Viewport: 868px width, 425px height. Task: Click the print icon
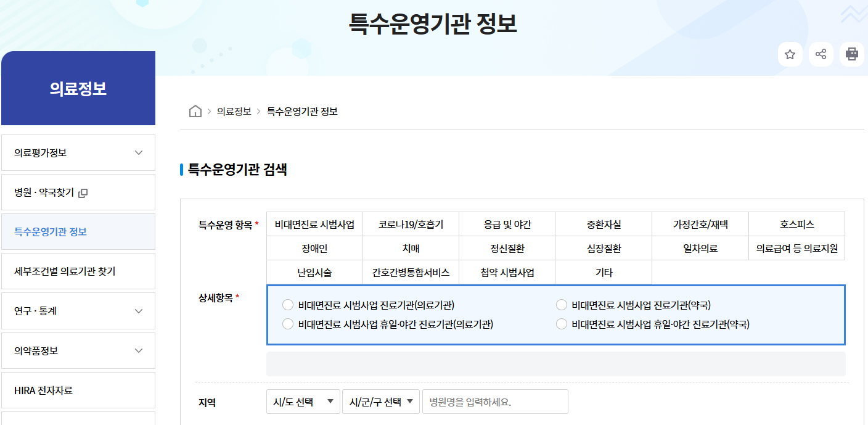coord(851,54)
